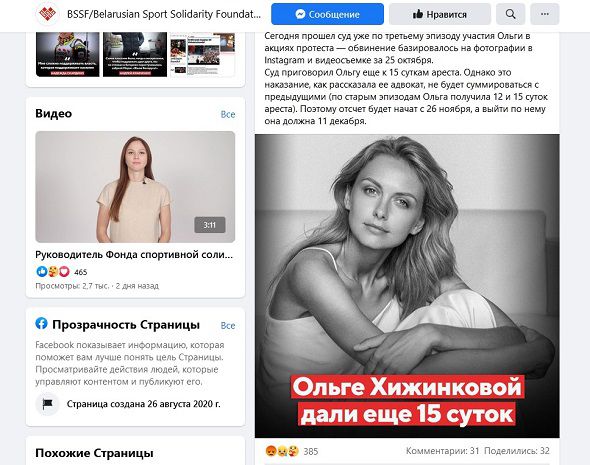The width and height of the screenshot is (590, 465).
Task: Click the flag icon by page creation date
Action: [47, 404]
